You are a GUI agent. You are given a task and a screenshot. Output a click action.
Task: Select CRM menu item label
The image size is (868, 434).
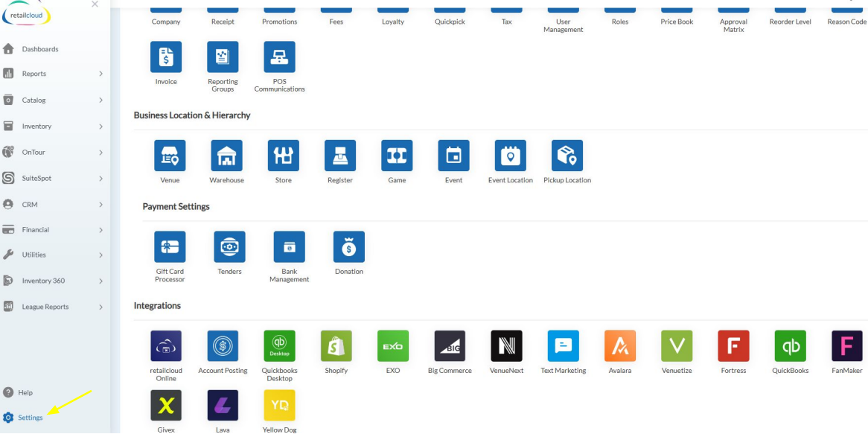[29, 204]
